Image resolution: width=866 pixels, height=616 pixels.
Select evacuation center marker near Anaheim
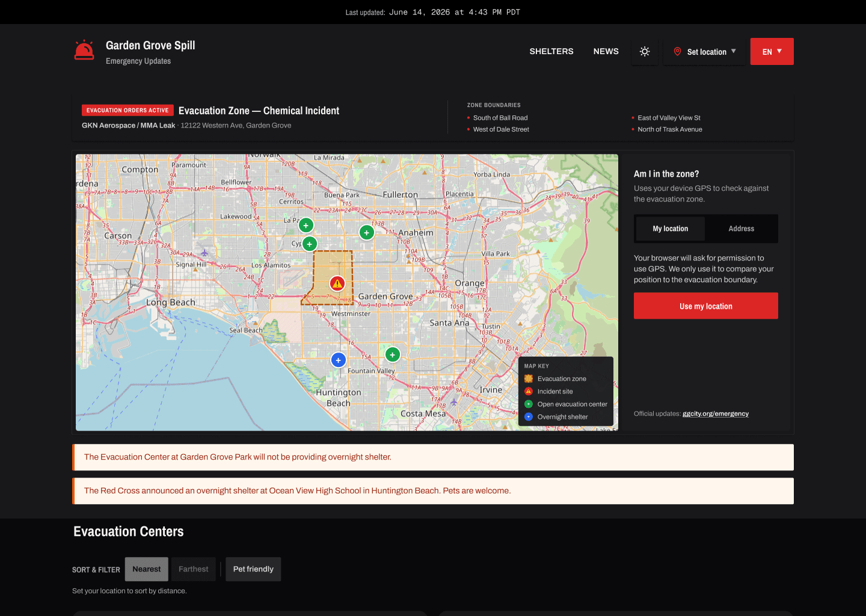coord(367,233)
